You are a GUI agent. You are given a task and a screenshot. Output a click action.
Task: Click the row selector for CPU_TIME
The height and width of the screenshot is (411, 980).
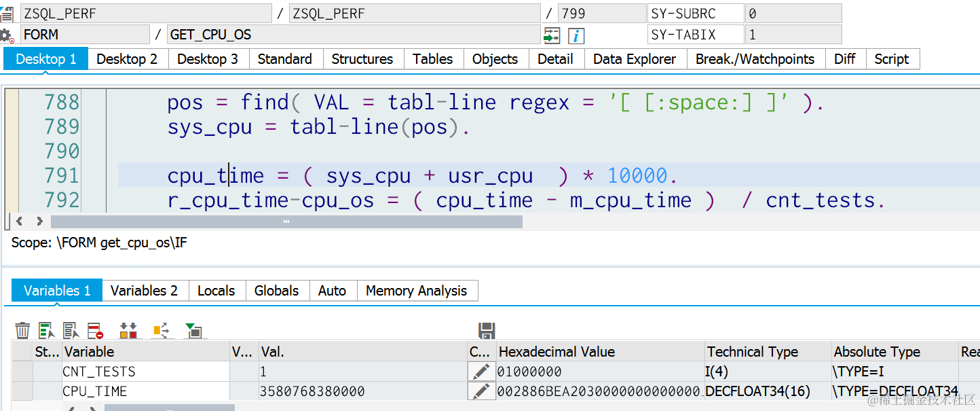pyautogui.click(x=23, y=391)
